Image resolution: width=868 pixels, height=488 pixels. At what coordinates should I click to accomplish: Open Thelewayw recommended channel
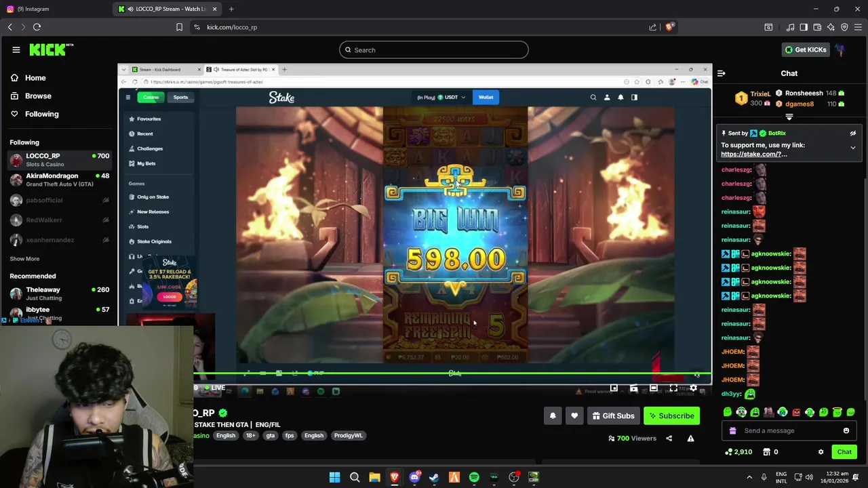click(59, 293)
